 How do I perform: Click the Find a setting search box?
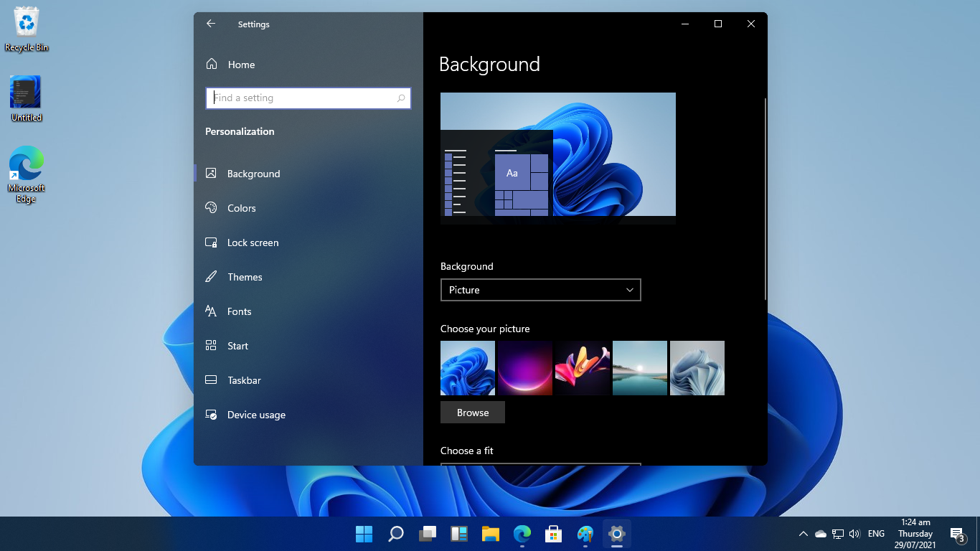[308, 98]
